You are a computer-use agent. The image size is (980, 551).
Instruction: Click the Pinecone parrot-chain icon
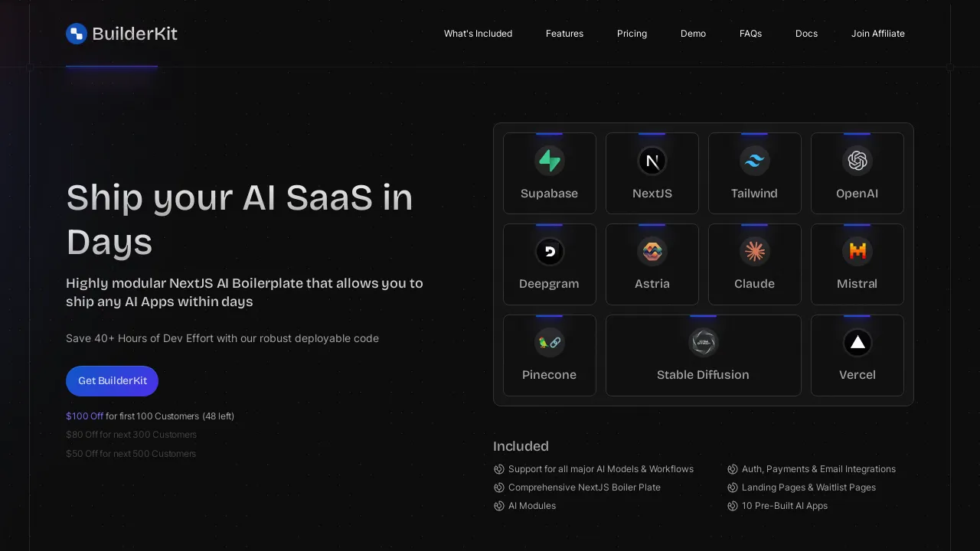click(550, 342)
